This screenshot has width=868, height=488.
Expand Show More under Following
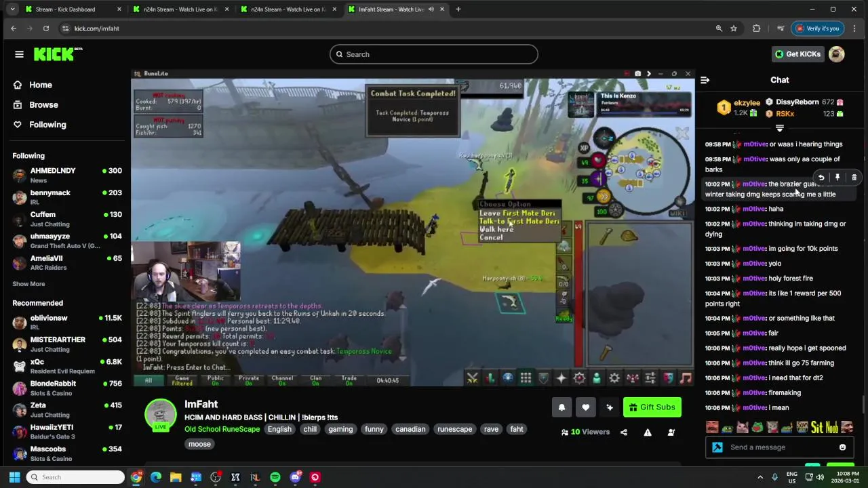[28, 284]
